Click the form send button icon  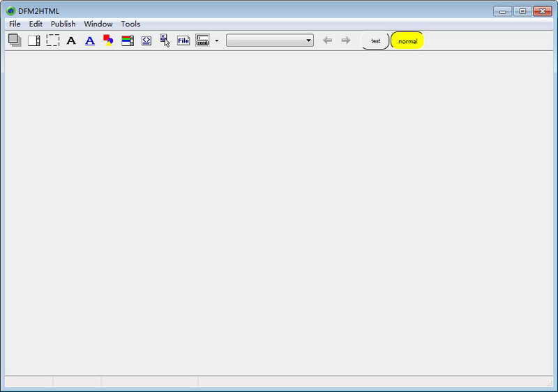[202, 40]
